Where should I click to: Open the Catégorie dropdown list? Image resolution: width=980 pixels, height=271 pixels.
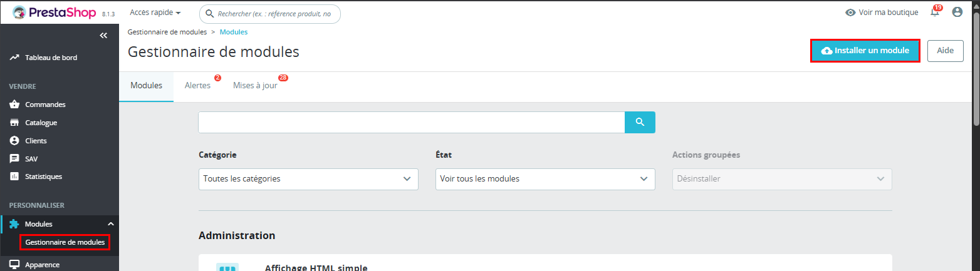pyautogui.click(x=308, y=179)
